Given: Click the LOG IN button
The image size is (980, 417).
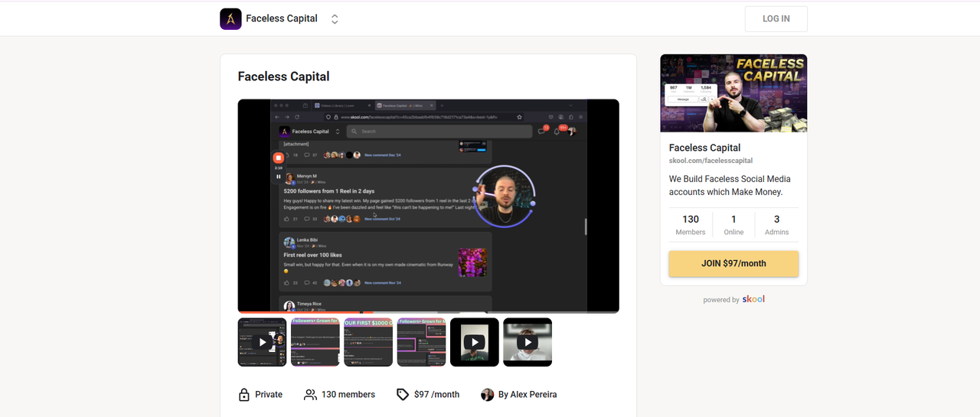Looking at the screenshot, I should 776,19.
